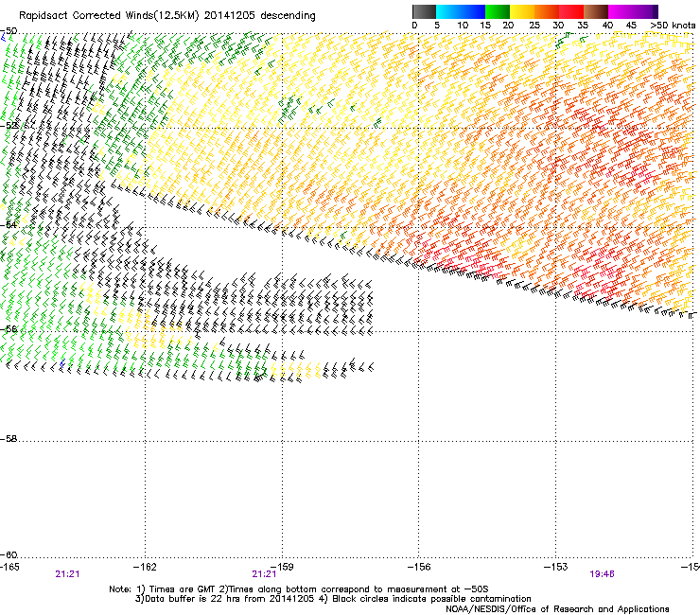Click the longitude label '-159'
This screenshot has width=700, height=615.
pos(282,567)
